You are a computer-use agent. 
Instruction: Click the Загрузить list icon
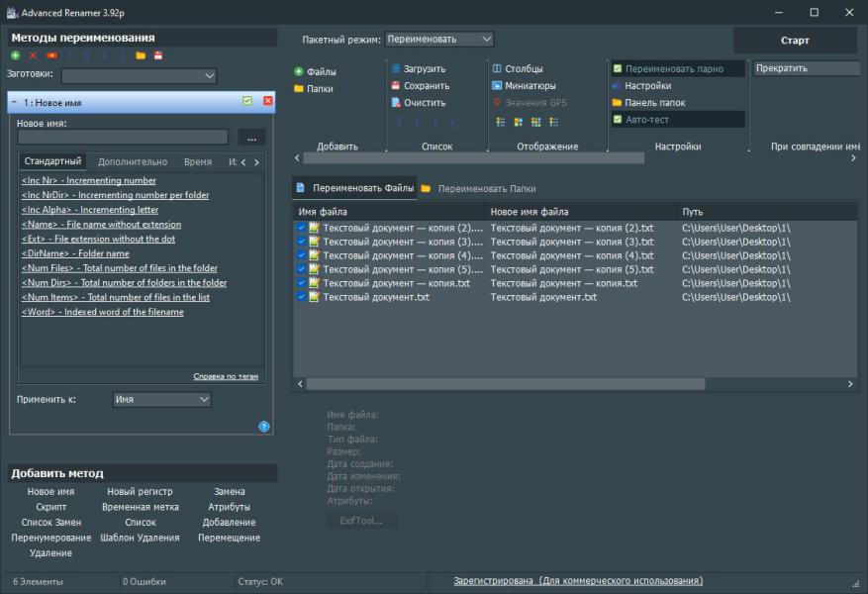[396, 68]
